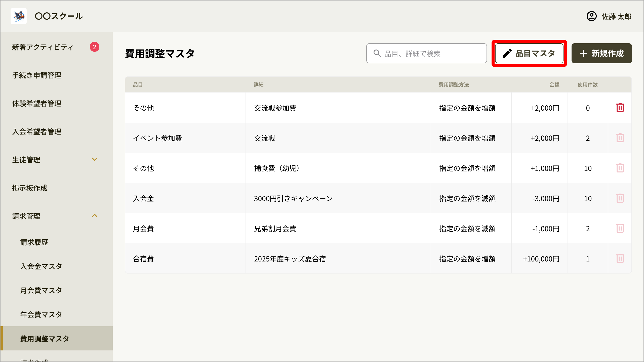
Task: Click trash icon for 捕食費（幼児） row
Action: (620, 168)
